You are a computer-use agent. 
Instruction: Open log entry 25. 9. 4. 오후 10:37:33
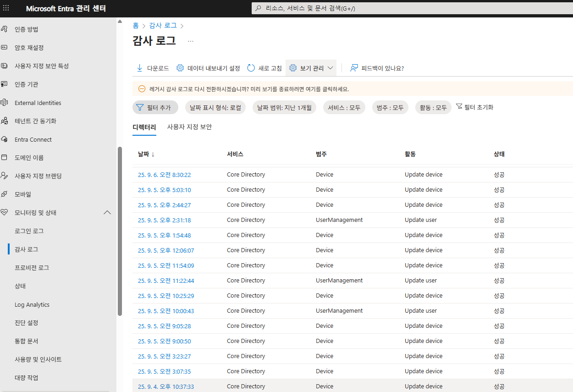166,386
